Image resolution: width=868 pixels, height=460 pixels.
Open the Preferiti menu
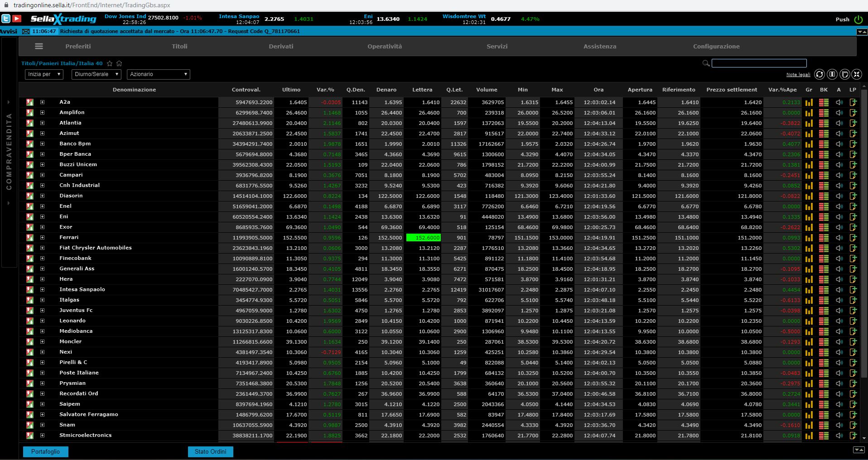click(x=78, y=46)
